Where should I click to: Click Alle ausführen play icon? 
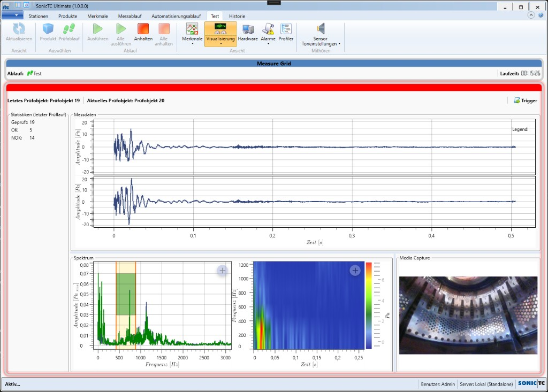click(x=120, y=29)
